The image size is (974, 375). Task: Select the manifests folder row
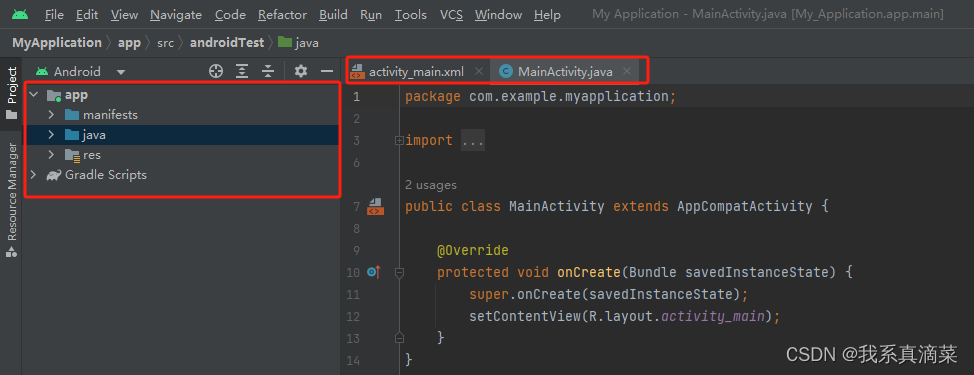[181, 115]
